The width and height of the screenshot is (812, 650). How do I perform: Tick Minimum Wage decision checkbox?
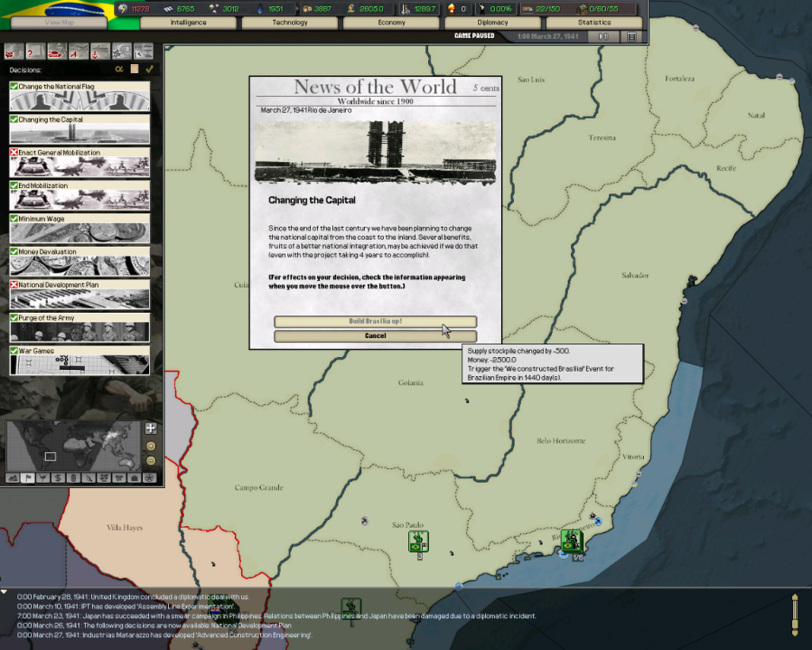click(x=14, y=218)
